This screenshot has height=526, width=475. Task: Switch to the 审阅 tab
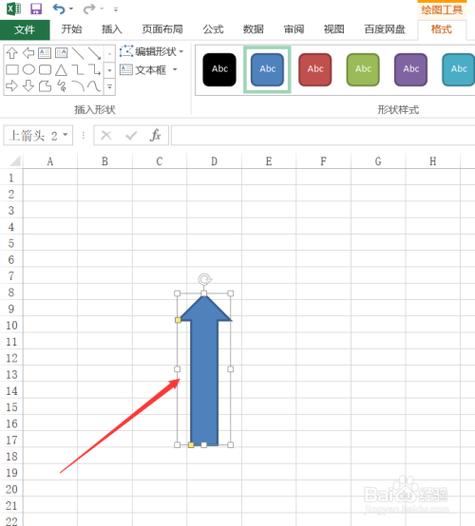(x=294, y=30)
